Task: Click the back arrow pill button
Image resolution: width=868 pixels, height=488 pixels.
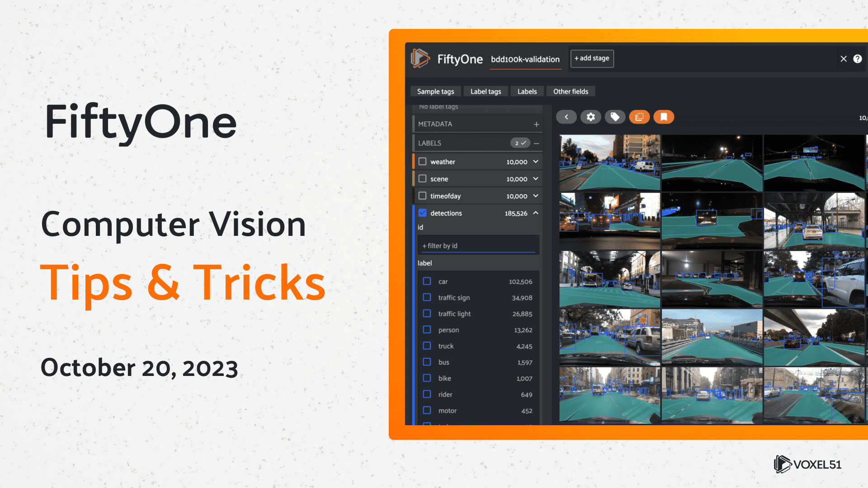Action: tap(566, 117)
